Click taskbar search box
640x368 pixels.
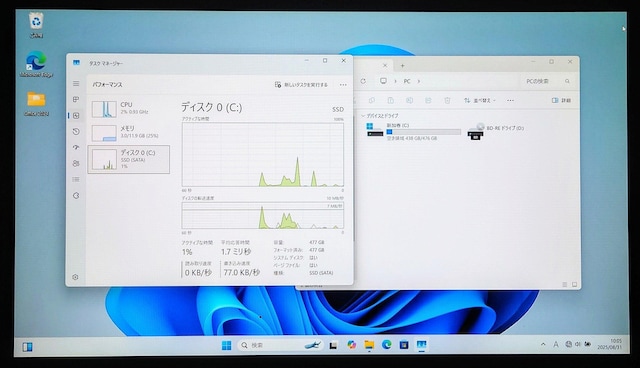tap(280, 345)
